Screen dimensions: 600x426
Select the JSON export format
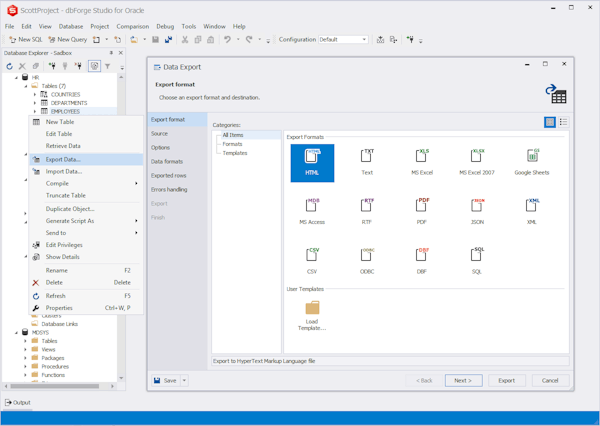coord(477,212)
